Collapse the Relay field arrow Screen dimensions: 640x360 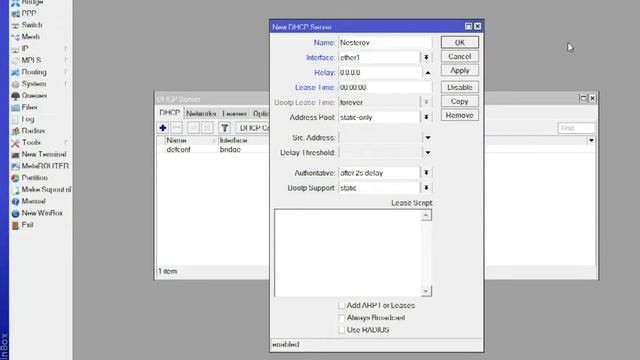click(x=427, y=73)
